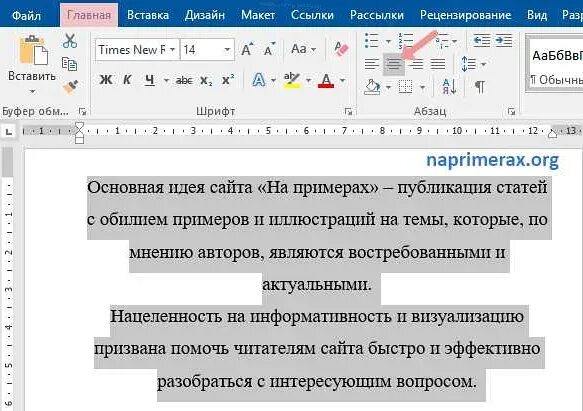Screen dimensions: 583x411
Task: Toggle bold with the Ж button
Action: tap(106, 80)
